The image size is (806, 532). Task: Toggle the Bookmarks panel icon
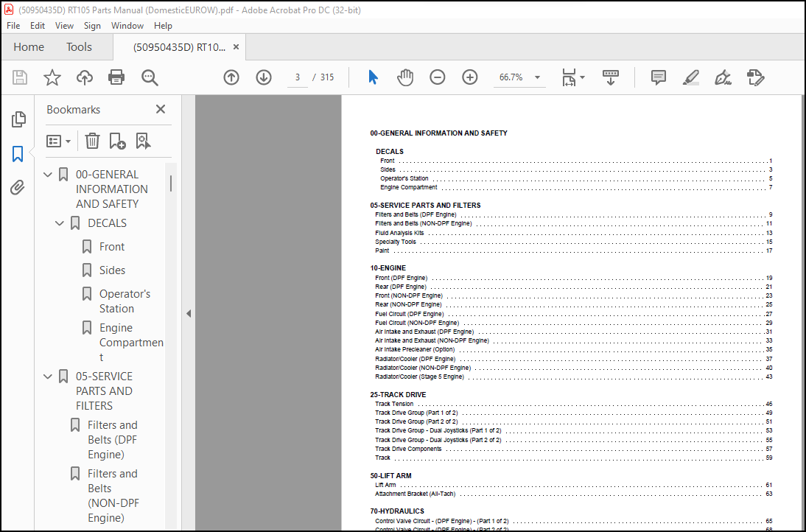[x=18, y=154]
